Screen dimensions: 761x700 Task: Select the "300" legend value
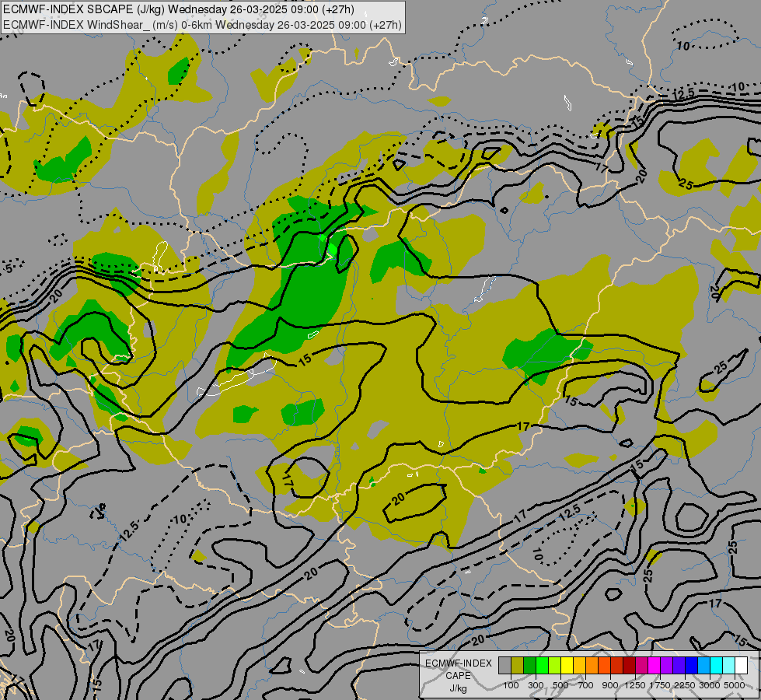coord(536,685)
